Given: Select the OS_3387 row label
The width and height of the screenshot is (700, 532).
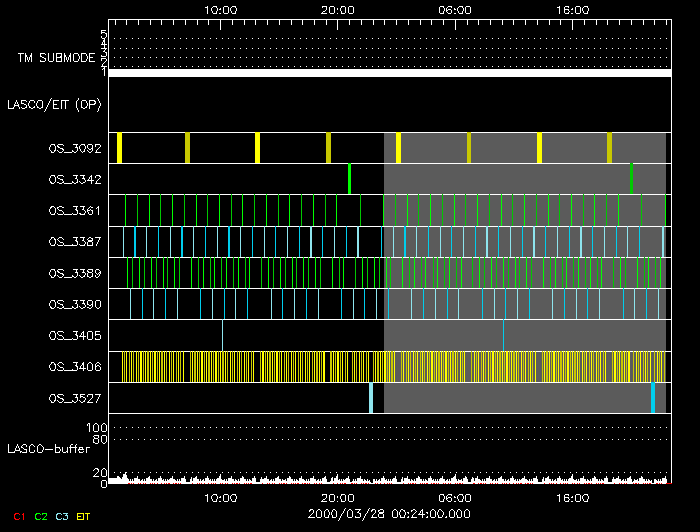Looking at the screenshot, I should click(x=75, y=241).
